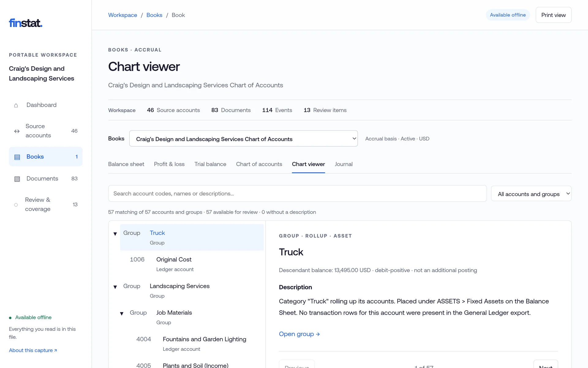The image size is (588, 368).
Task: Open Review & coverage in the sidebar
Action: 46,204
